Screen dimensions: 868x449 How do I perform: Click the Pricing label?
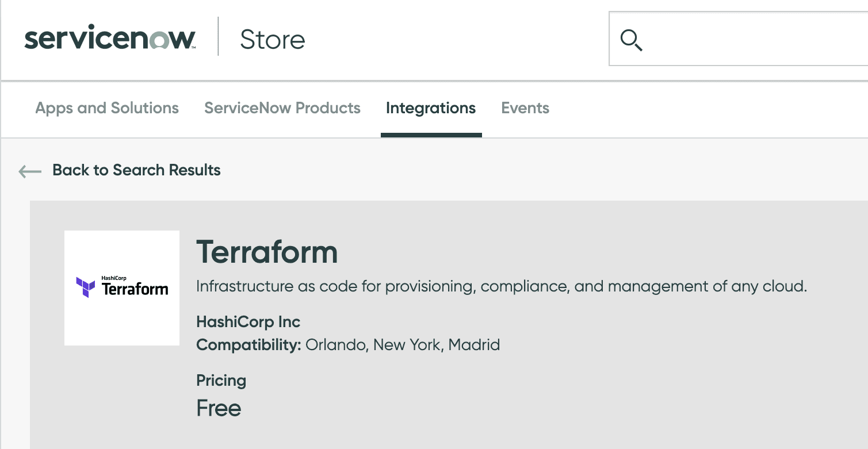(x=221, y=381)
